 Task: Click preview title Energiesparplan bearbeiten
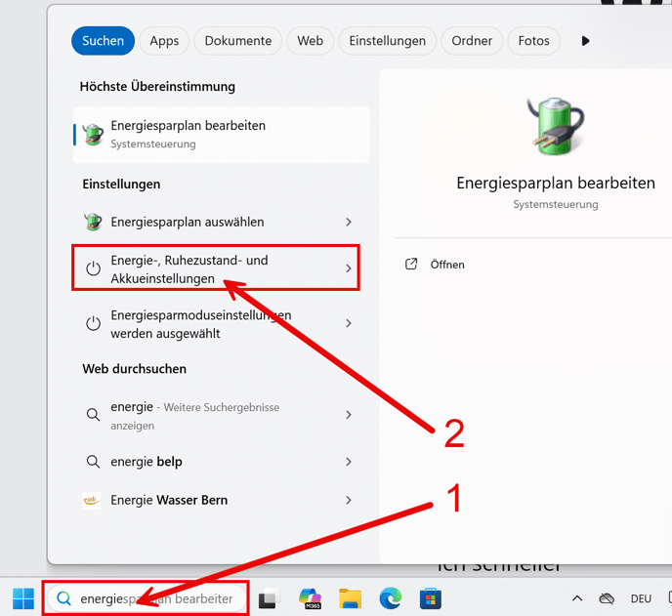(556, 183)
